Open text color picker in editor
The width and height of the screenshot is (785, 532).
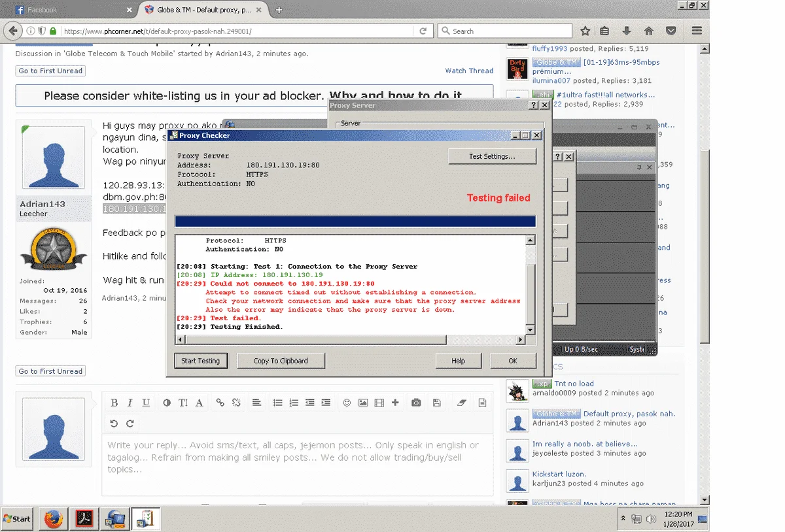click(x=167, y=403)
